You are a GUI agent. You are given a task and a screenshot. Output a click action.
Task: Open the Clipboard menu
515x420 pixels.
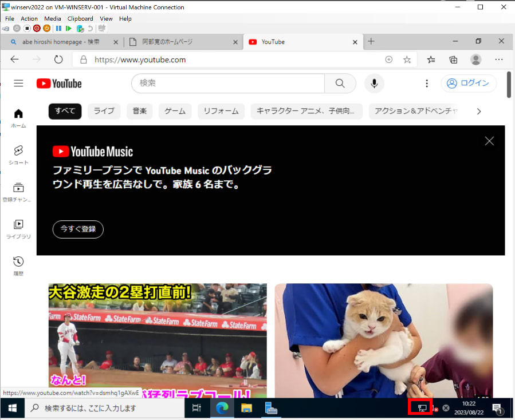80,19
